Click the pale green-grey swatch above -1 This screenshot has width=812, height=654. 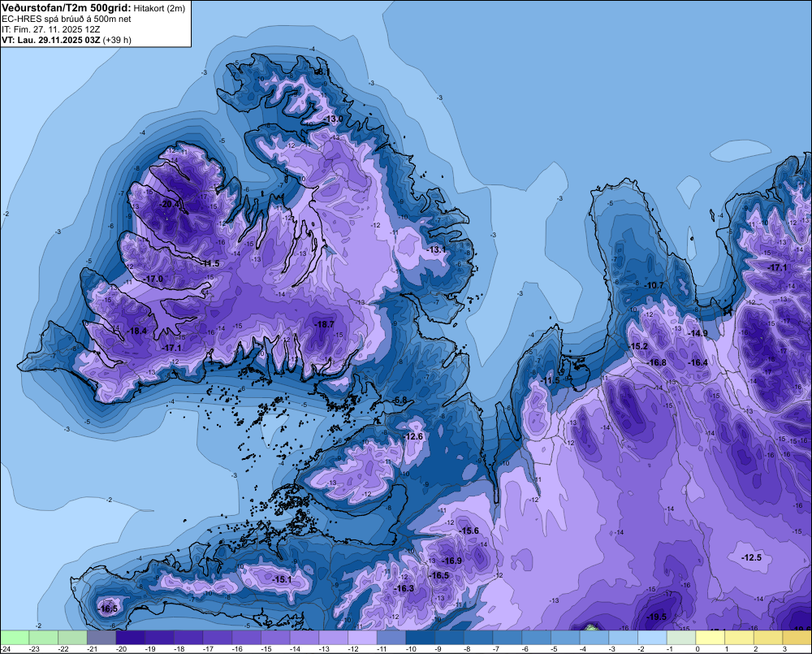pos(681,638)
